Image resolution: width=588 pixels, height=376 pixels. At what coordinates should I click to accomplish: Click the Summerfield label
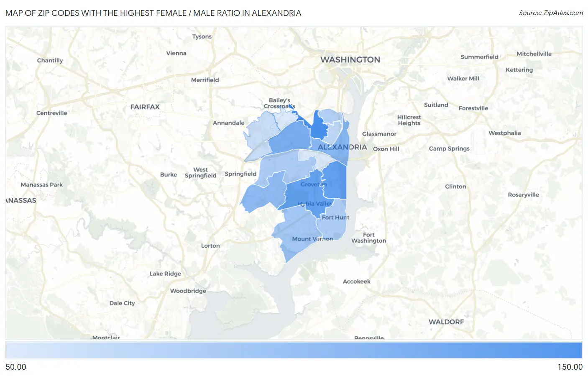point(479,57)
